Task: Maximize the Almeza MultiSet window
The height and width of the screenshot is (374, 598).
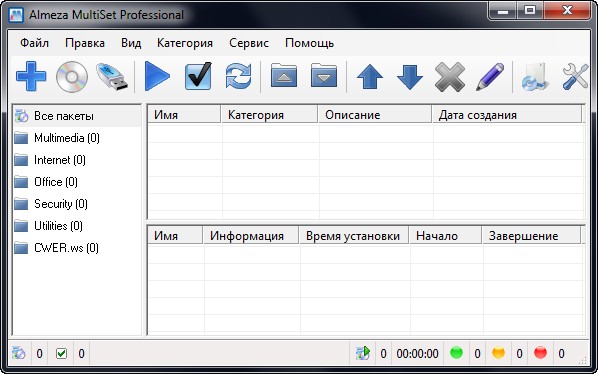Action: point(530,11)
